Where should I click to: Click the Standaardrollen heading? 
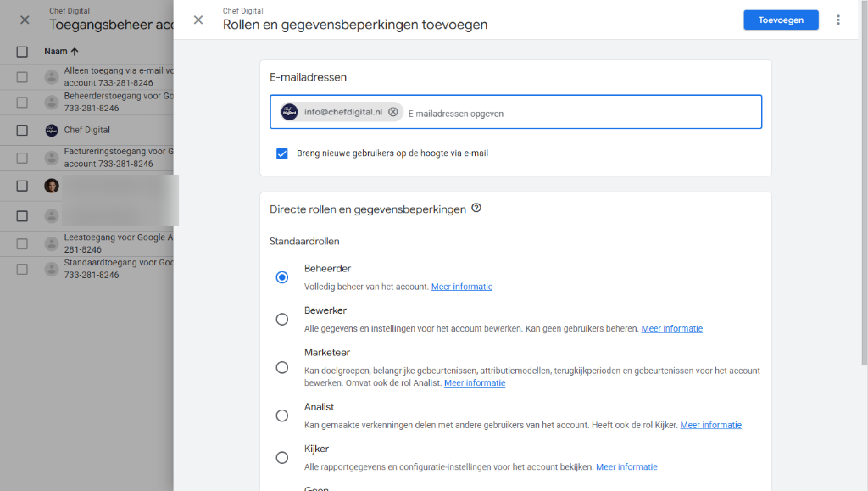pos(304,242)
